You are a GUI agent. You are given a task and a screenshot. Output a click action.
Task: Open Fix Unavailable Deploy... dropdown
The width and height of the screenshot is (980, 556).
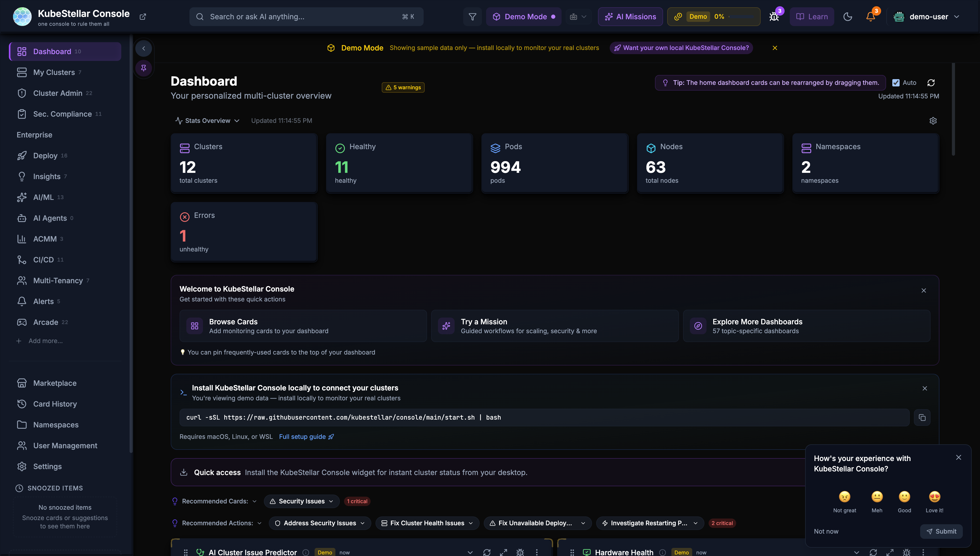(538, 523)
